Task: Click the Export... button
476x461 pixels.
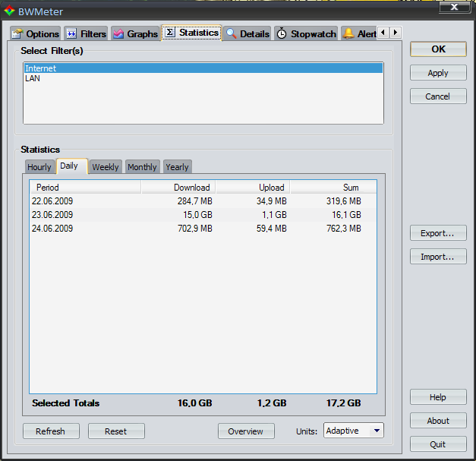Action: pyautogui.click(x=438, y=233)
